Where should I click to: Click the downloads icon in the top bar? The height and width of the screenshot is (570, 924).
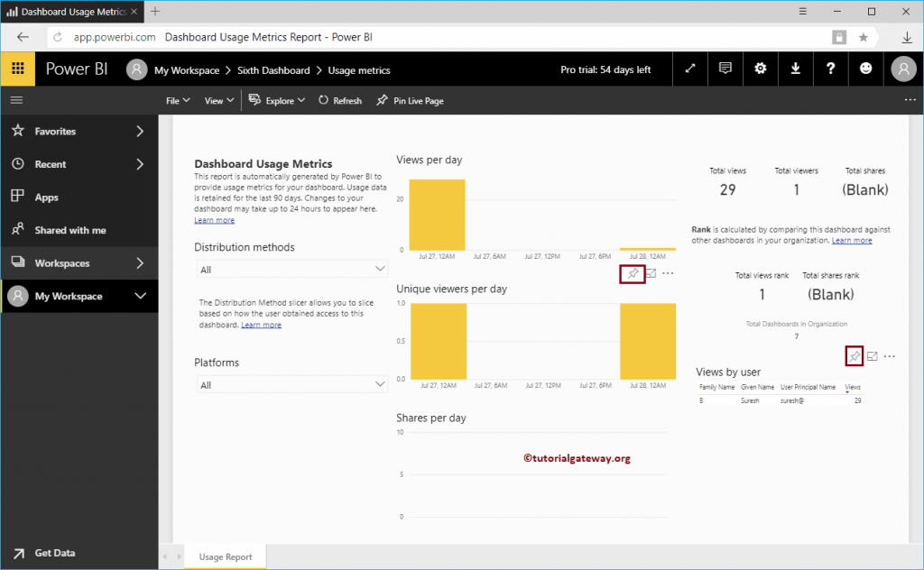click(795, 69)
